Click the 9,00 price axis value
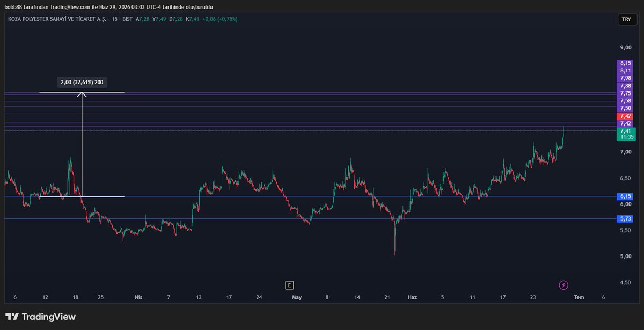Viewport: 644px width, 330px height. (626, 48)
